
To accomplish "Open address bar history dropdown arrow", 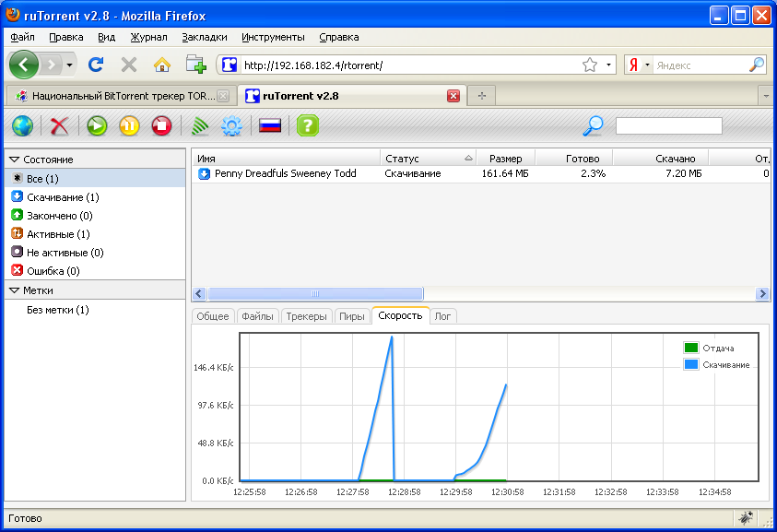I will click(608, 65).
